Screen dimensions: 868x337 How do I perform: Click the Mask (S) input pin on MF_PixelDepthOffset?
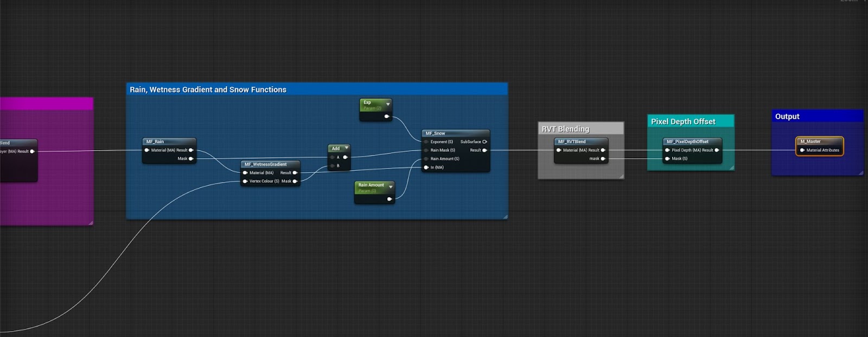click(667, 159)
